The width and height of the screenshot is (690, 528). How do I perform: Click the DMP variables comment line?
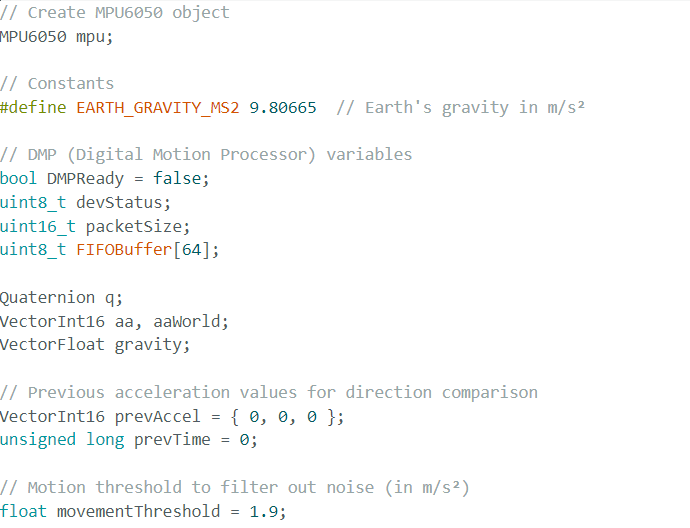tap(206, 155)
